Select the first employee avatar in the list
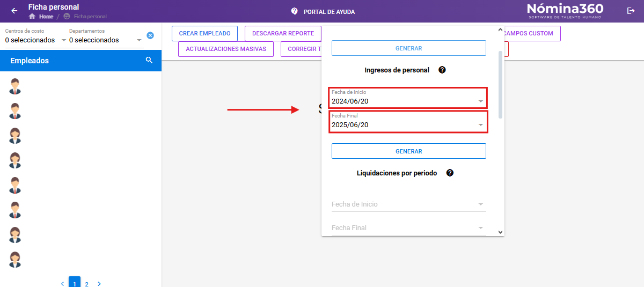 (15, 86)
